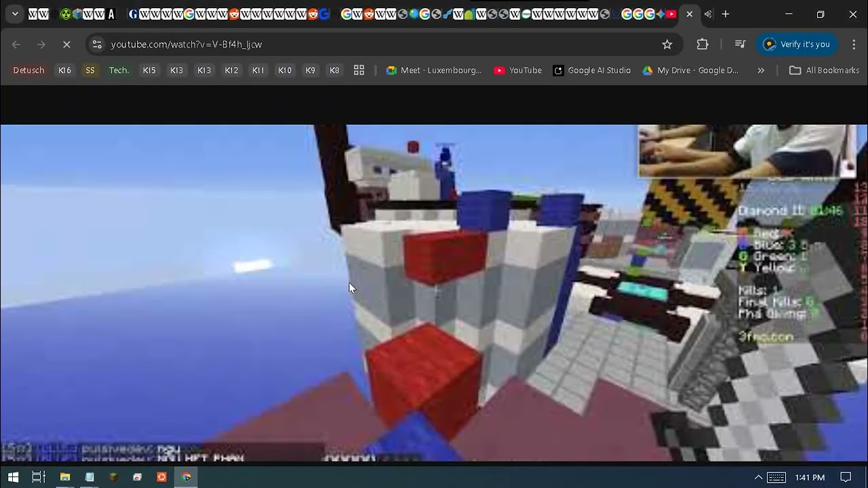Screen dimensions: 868x488
Task: View site information for youtube.com
Action: point(97,44)
